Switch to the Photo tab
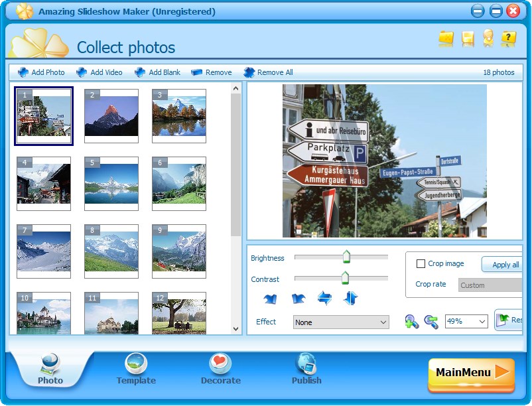The width and height of the screenshot is (532, 406). (x=50, y=369)
